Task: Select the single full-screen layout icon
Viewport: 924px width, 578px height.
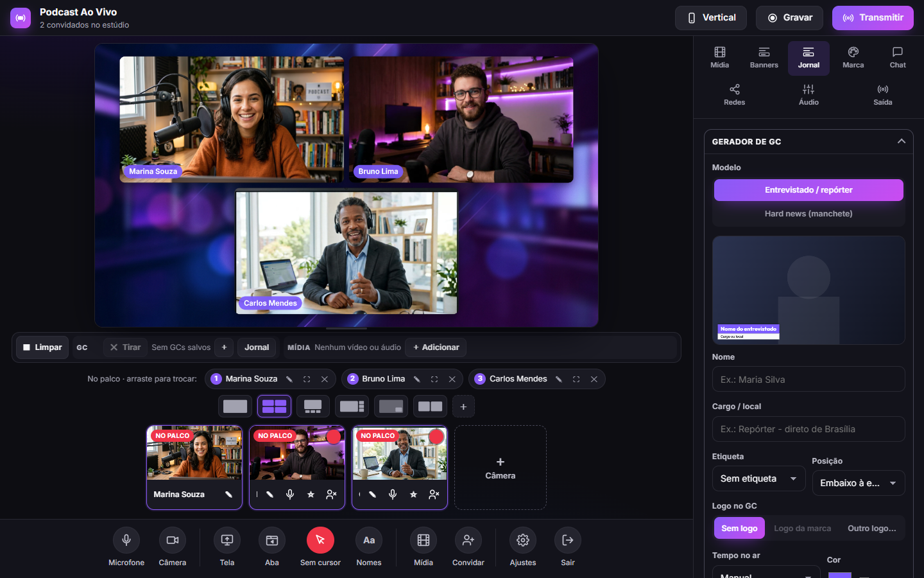Action: tap(235, 407)
